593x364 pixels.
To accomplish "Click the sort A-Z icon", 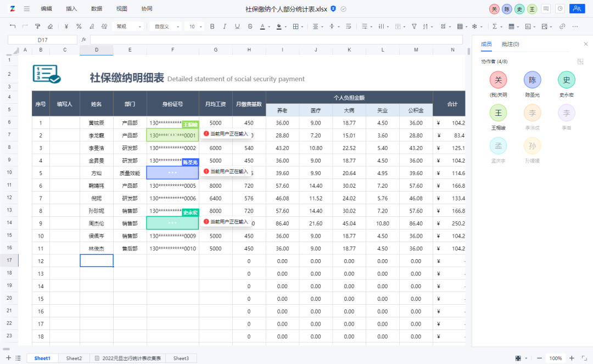I will pyautogui.click(x=426, y=26).
